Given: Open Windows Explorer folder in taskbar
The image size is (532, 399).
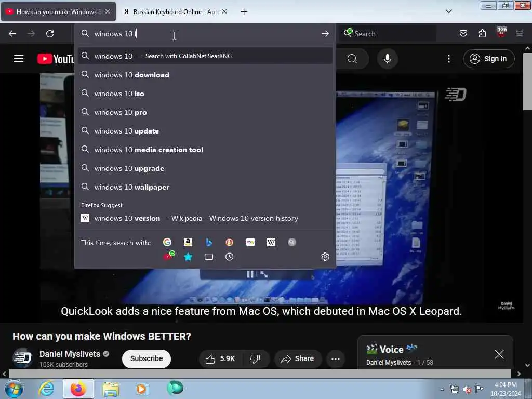Looking at the screenshot, I should 111,389.
